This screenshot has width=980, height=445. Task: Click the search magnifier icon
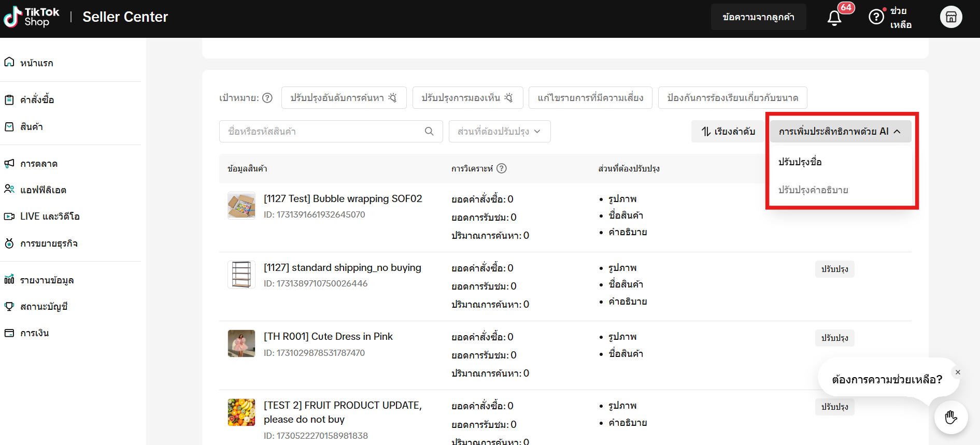[x=429, y=132]
